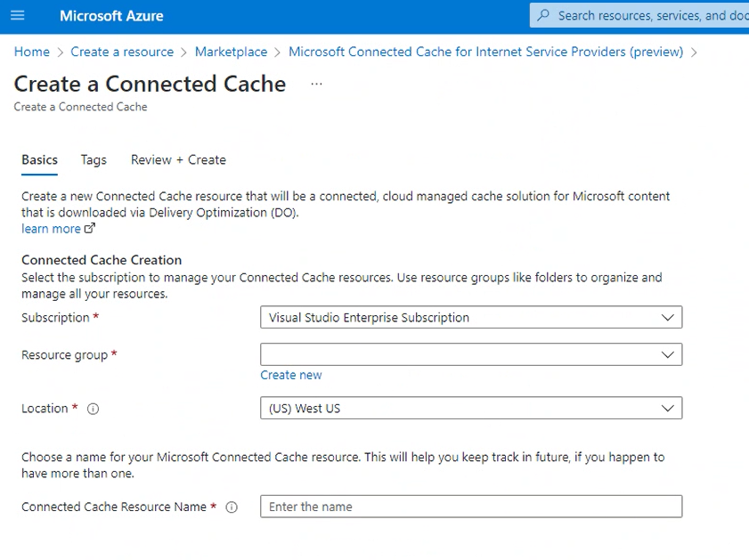
Task: Click the Connected Cache Resource Name info icon
Action: tap(232, 507)
